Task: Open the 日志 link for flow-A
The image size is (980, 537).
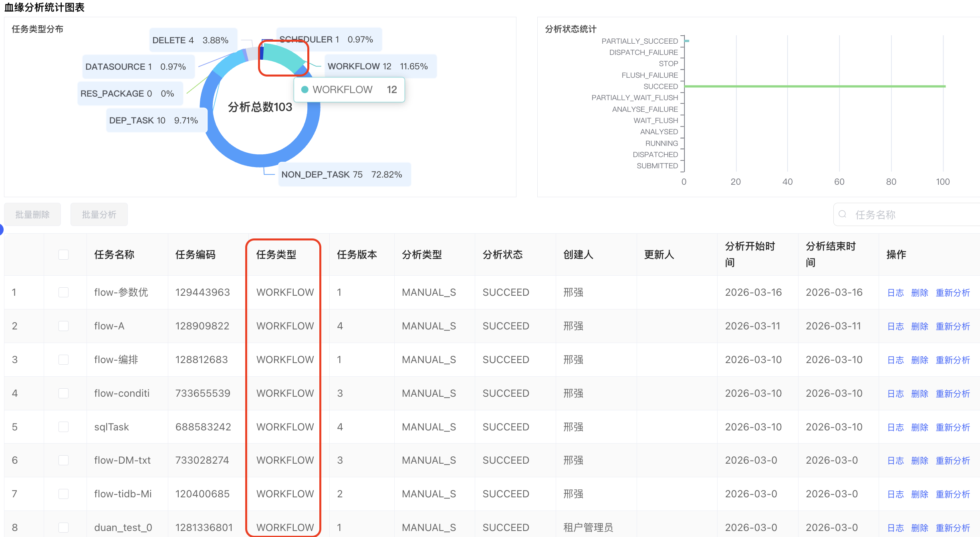Action: 895,326
